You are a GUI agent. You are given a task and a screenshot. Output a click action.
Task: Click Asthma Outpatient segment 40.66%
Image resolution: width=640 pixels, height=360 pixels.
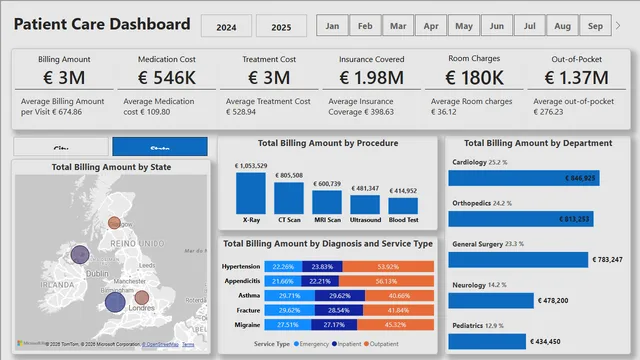click(x=400, y=296)
